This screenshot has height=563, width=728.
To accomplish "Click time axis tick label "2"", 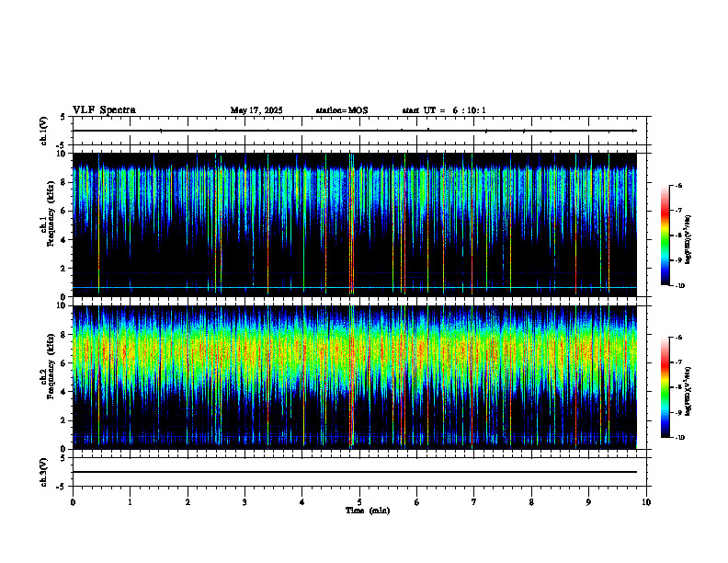I will (x=188, y=502).
